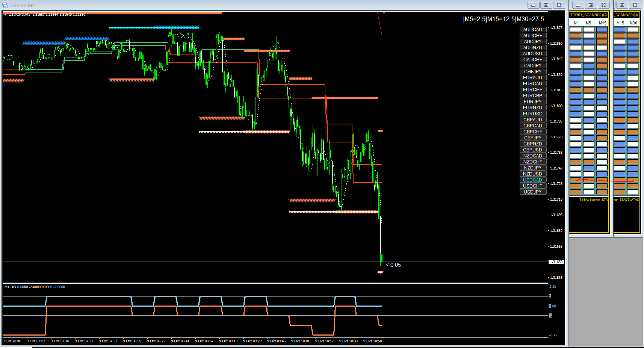Click the M15 column header in T3TRIX scanner

(x=603, y=23)
